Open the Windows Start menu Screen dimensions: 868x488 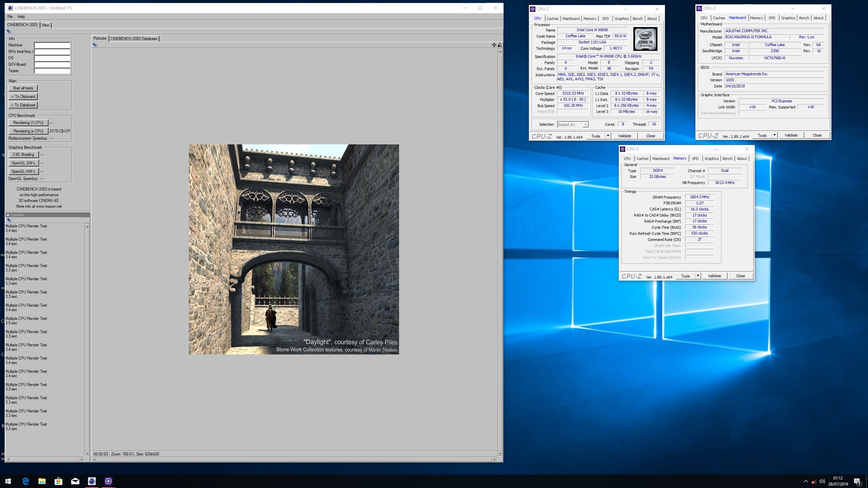click(8, 481)
